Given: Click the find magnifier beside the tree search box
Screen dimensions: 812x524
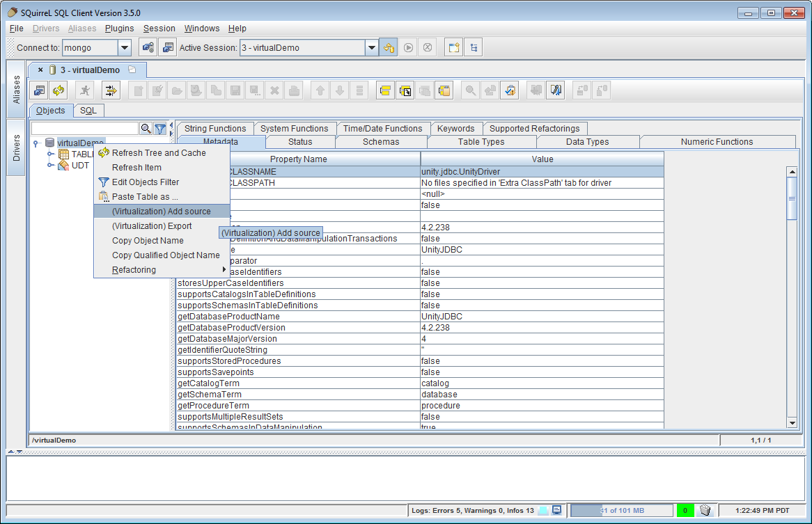Looking at the screenshot, I should point(146,129).
